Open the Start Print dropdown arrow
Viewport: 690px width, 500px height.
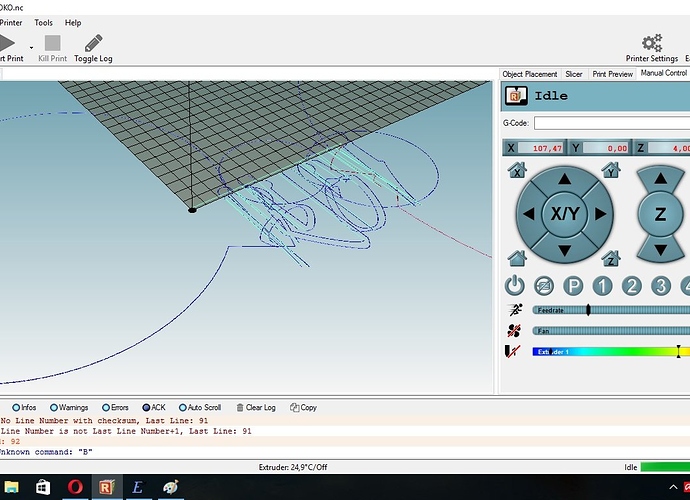click(31, 48)
